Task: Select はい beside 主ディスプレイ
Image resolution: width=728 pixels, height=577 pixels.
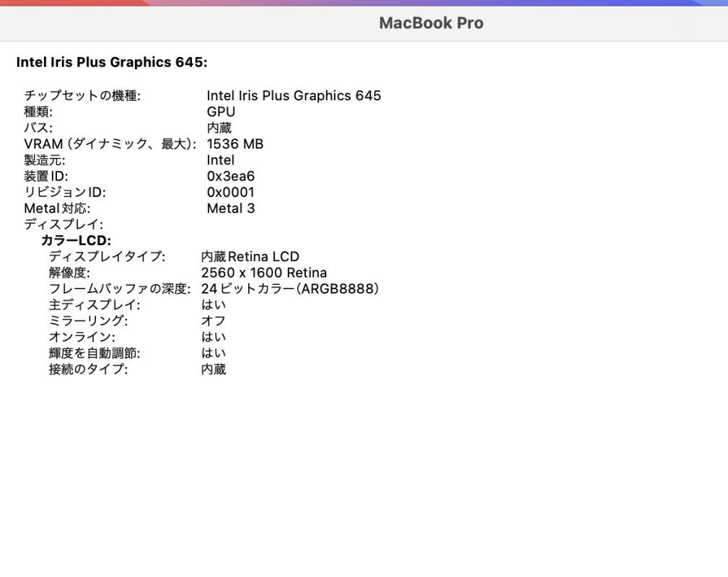Action: (214, 305)
